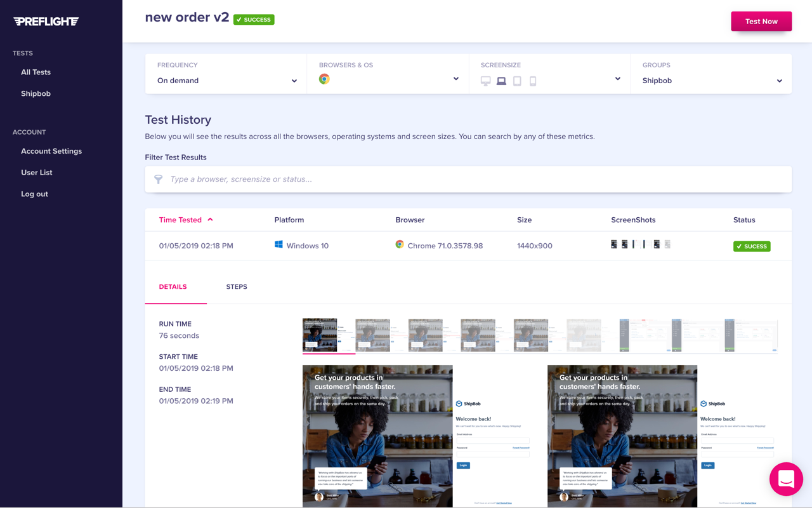Open the chat support bubble
Viewport: 812px width, 508px height.
(786, 479)
